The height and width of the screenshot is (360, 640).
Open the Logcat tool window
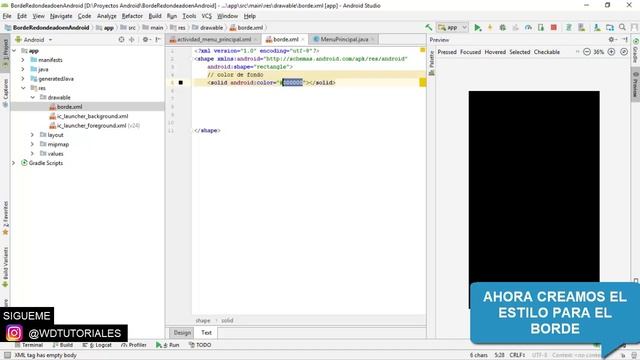pos(97,345)
